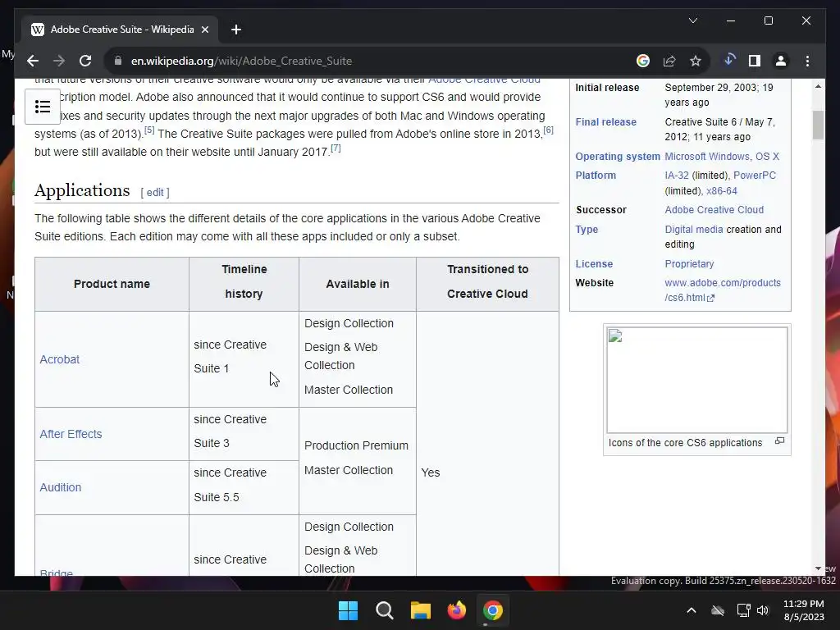Open File Explorer from taskbar
The width and height of the screenshot is (840, 630).
421,610
